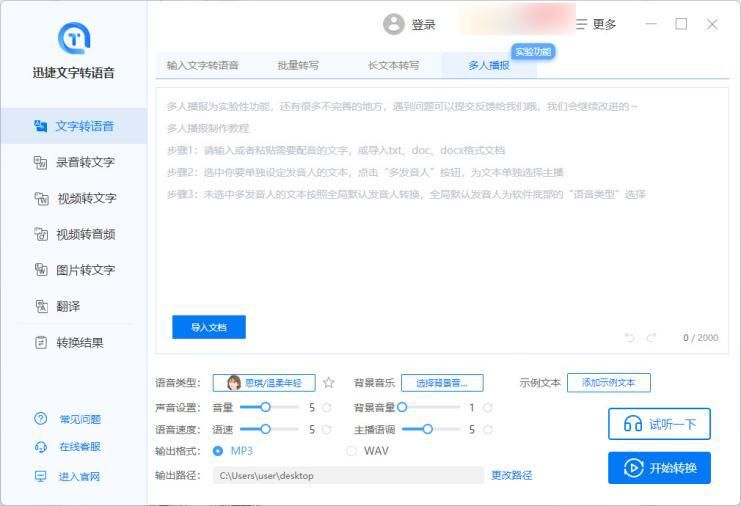Open the 选择背景音 background music selector

coord(442,383)
